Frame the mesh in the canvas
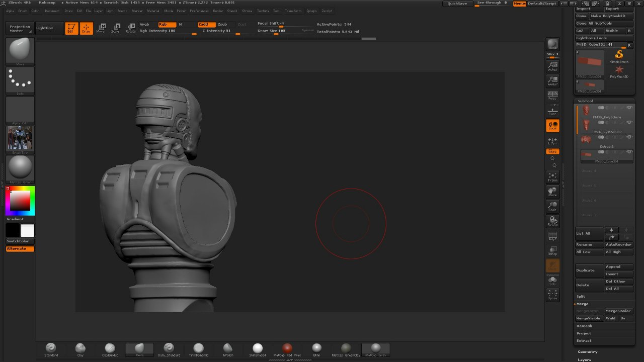The width and height of the screenshot is (644, 362). [552, 176]
